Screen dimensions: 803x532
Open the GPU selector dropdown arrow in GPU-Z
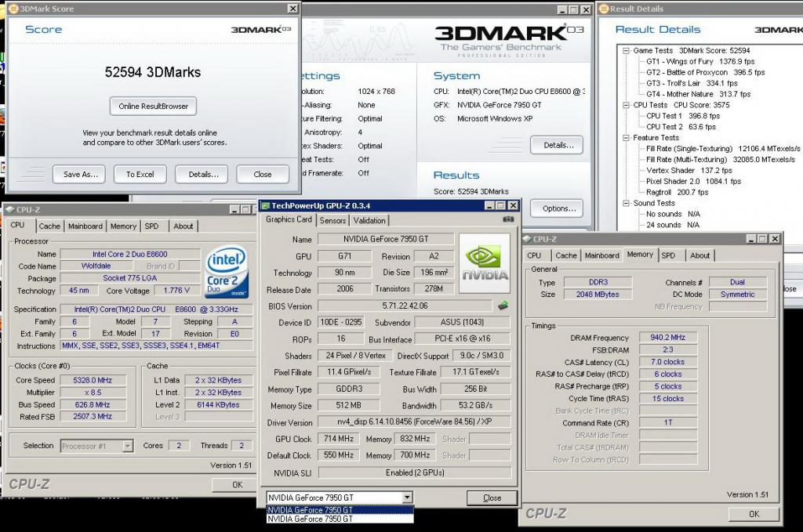coord(407,498)
